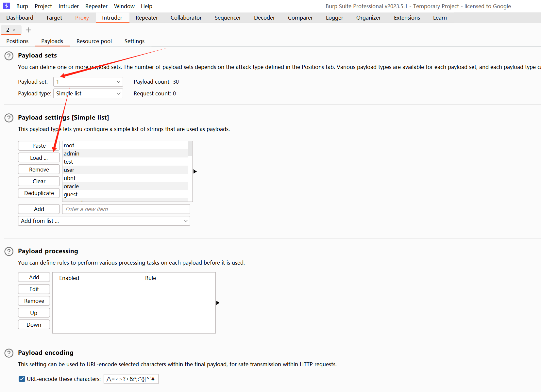Select 'root' in the payload list
The width and height of the screenshot is (541, 392).
(125, 145)
